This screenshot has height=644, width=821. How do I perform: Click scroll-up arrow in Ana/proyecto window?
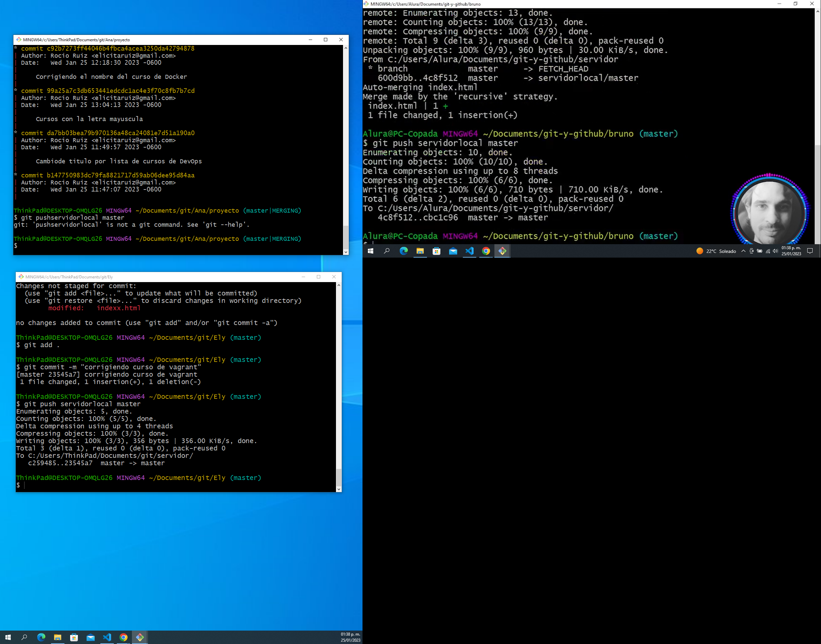[346, 48]
